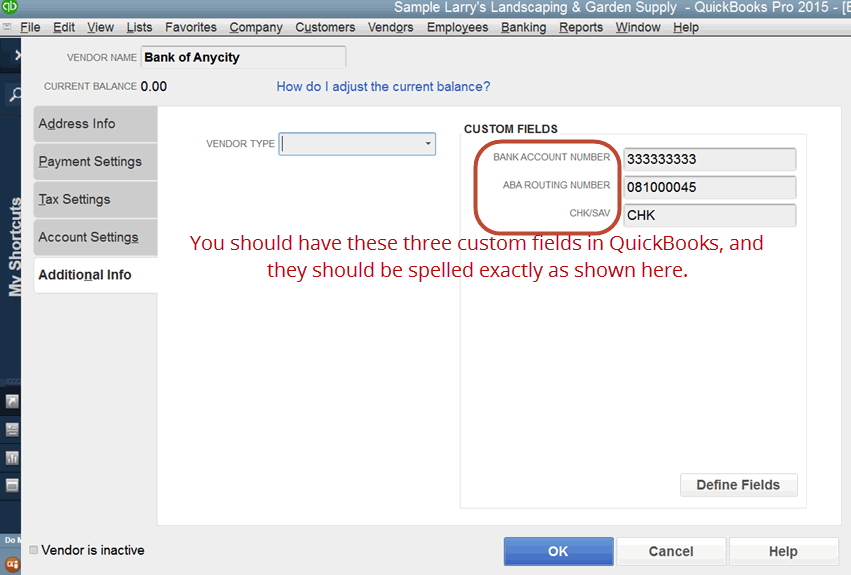Open the Vendor Type dropdown

tap(428, 144)
